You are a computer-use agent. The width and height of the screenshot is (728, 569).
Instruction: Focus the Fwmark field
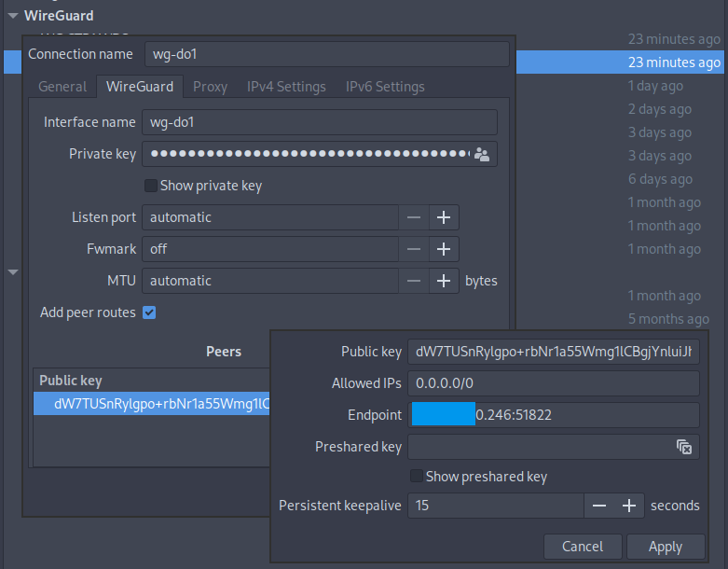click(x=270, y=249)
